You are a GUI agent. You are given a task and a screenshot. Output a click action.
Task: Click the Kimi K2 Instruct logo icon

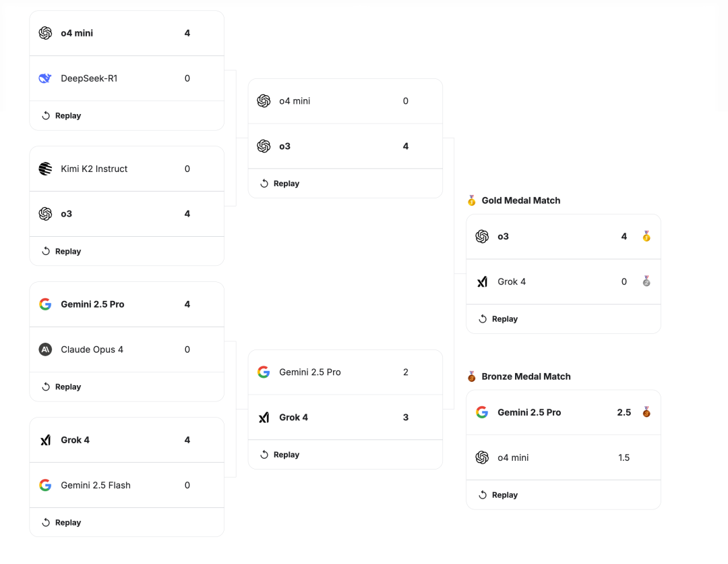[45, 169]
